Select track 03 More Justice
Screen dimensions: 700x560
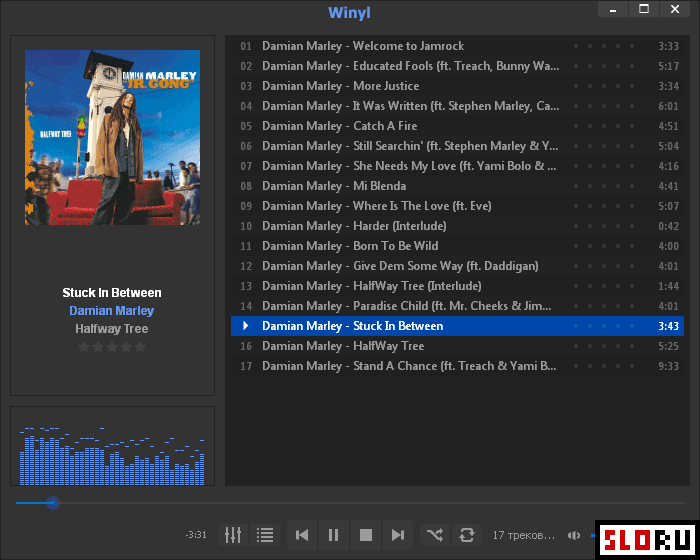click(x=457, y=86)
